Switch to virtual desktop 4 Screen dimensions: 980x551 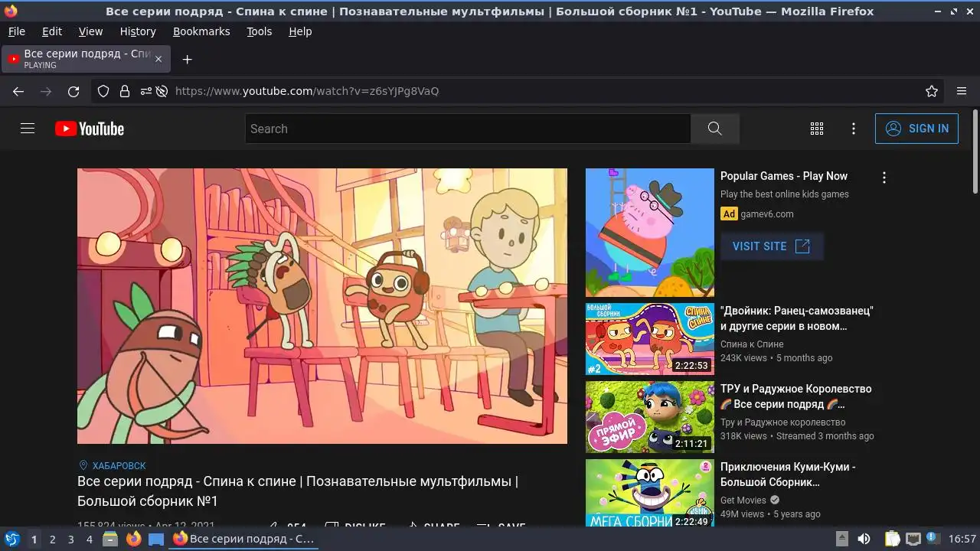point(89,539)
